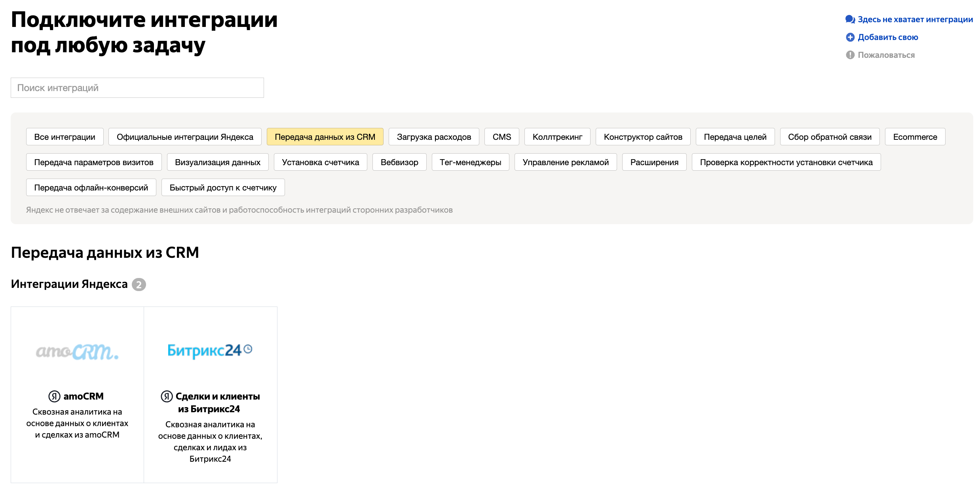980x495 pixels.
Task: Open 'Проверка корректности установки счетчика' category
Action: point(786,162)
